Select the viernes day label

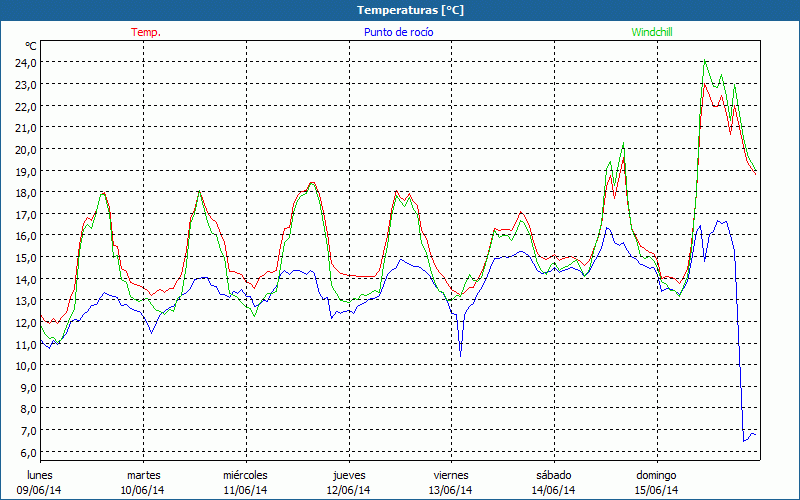(x=450, y=474)
